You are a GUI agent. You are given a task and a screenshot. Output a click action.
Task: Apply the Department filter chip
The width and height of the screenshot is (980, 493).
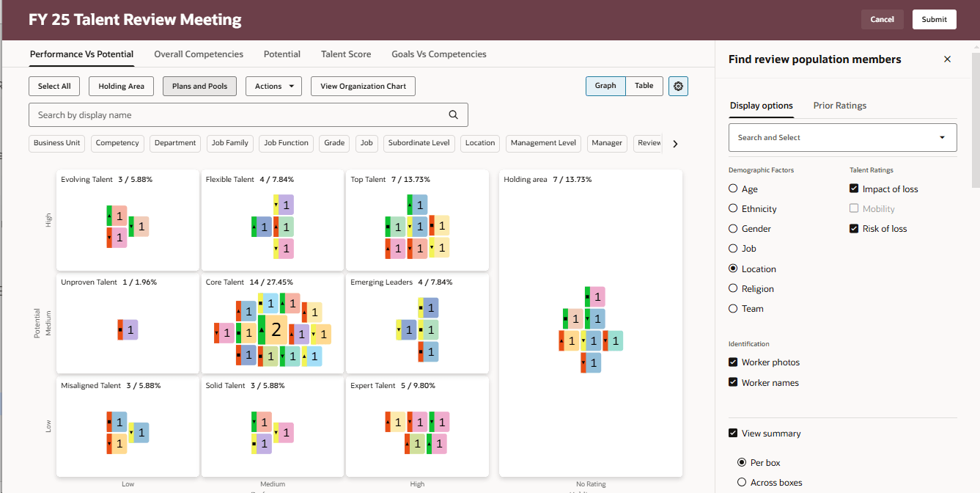pos(174,143)
